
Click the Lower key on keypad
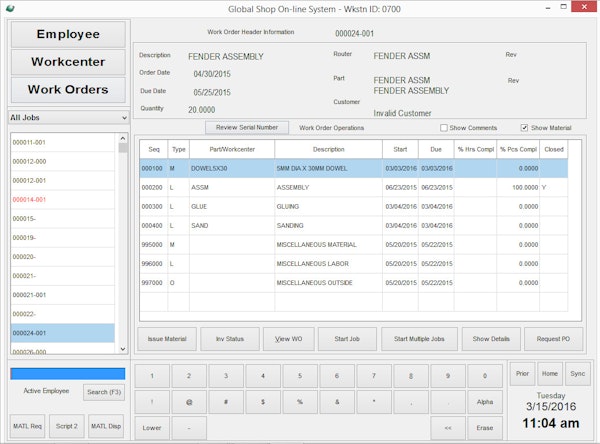click(x=152, y=428)
